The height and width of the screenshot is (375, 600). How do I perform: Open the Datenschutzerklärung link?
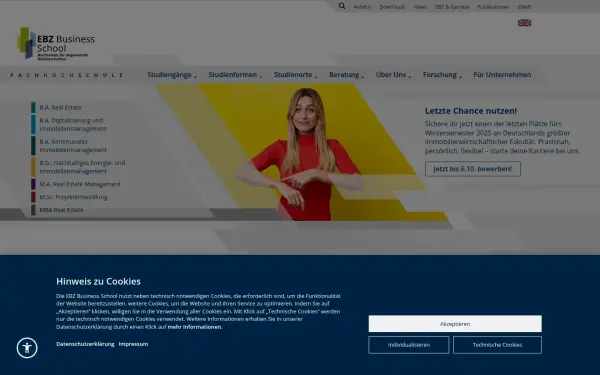(x=85, y=344)
